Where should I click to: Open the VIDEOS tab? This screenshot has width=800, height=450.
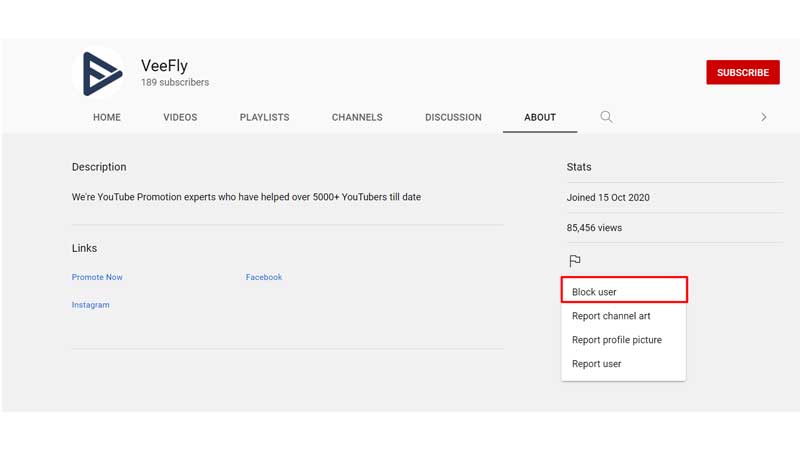click(180, 117)
